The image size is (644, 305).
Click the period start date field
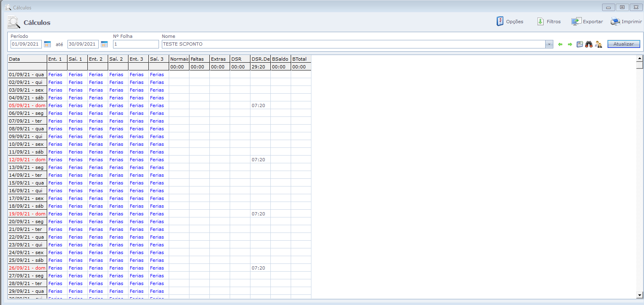(x=26, y=44)
